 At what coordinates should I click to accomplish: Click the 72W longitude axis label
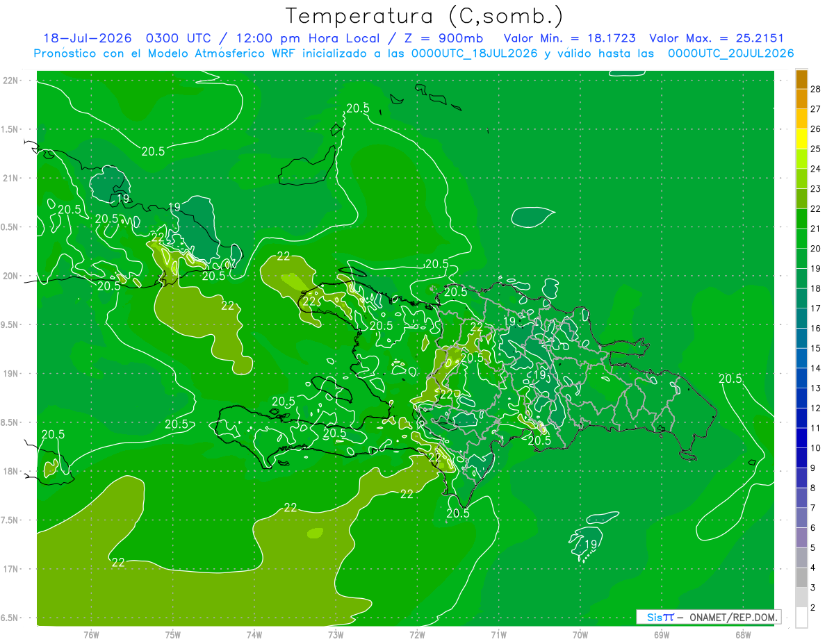[x=417, y=634]
